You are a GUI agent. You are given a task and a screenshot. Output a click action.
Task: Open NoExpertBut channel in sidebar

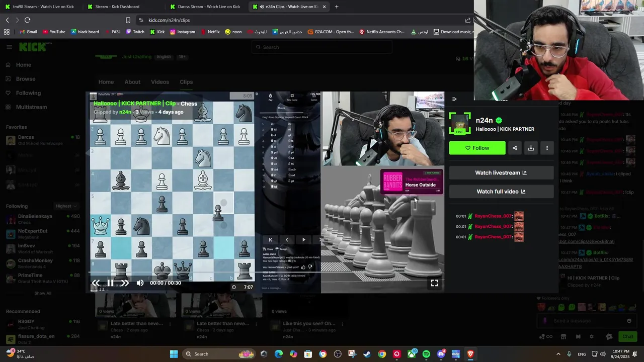pos(43,234)
